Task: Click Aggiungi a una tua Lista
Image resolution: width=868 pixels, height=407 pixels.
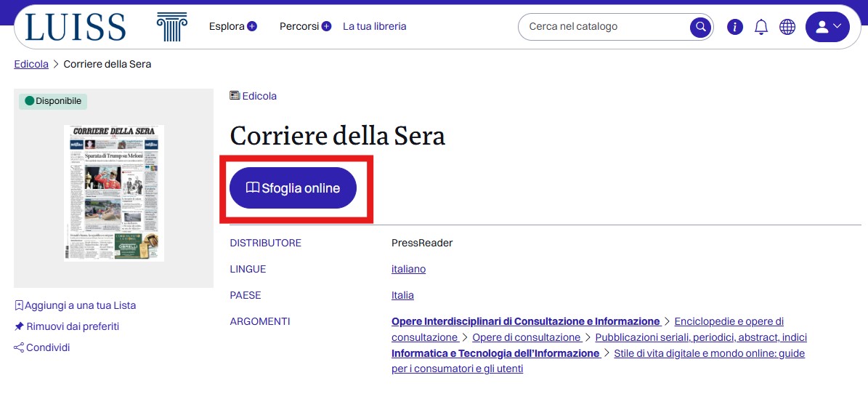Action: (76, 305)
